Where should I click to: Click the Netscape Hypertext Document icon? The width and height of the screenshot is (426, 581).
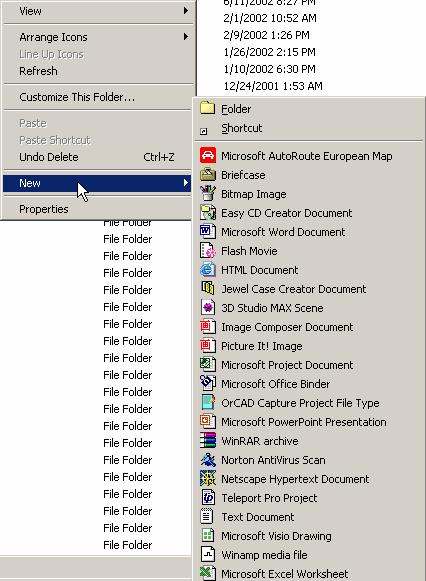(208, 479)
